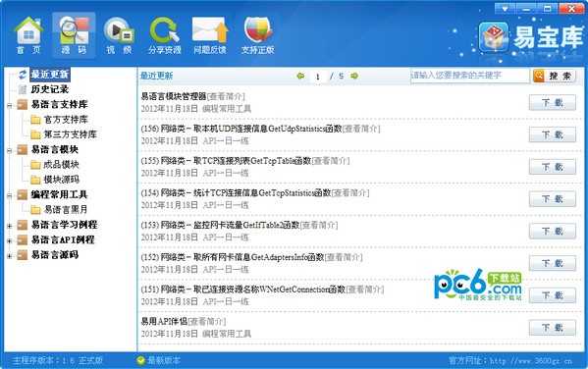Select 编程常用工具 tree label
This screenshot has width=588, height=369.
[59, 194]
